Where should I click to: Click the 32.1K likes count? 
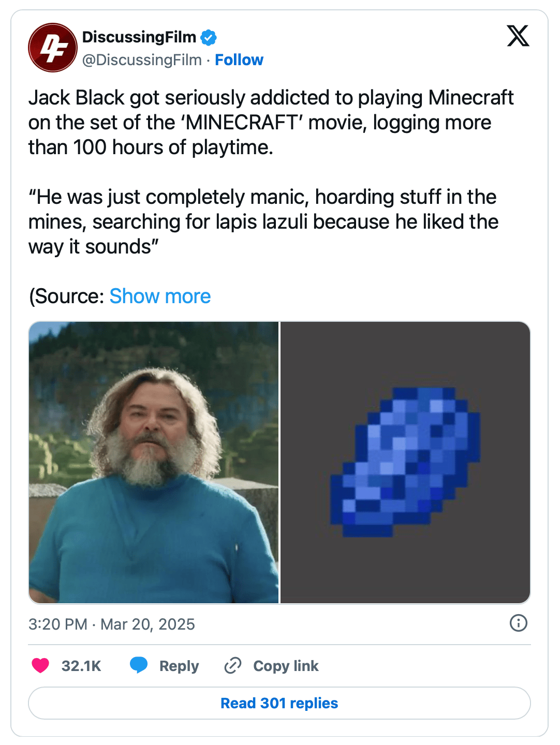point(81,666)
